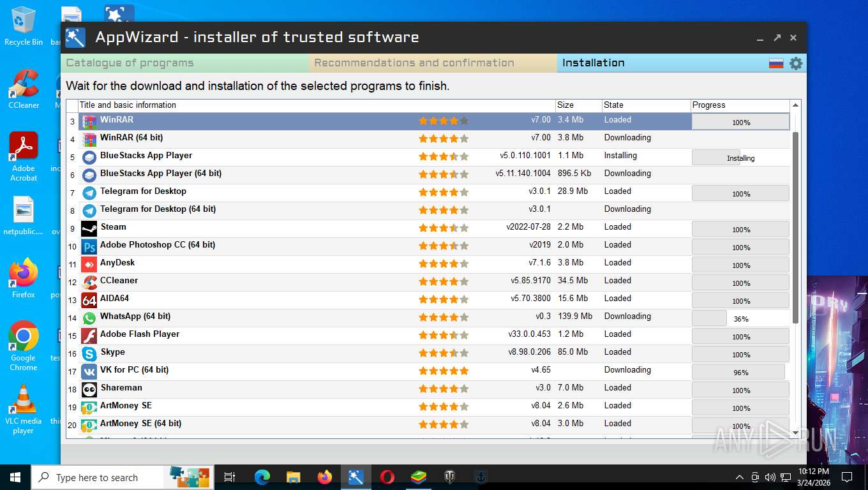Switch to Recommendations and confirmation tab
The width and height of the screenshot is (868, 490).
coord(433,63)
